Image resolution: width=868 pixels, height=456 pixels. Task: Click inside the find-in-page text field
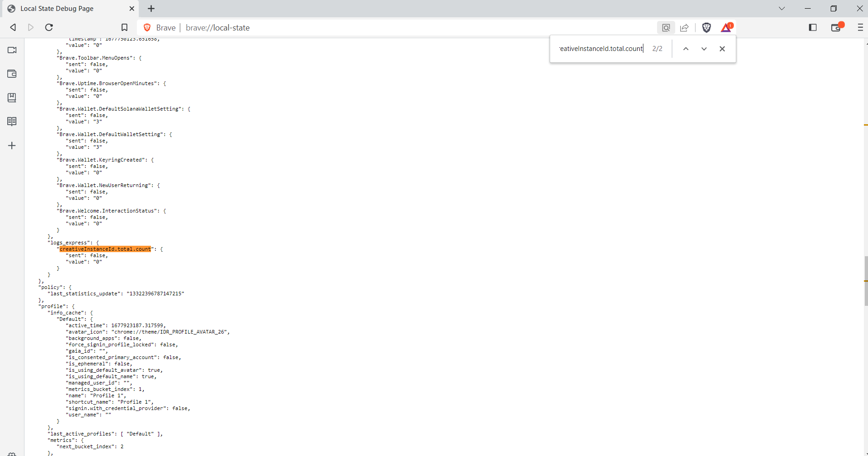(600, 48)
